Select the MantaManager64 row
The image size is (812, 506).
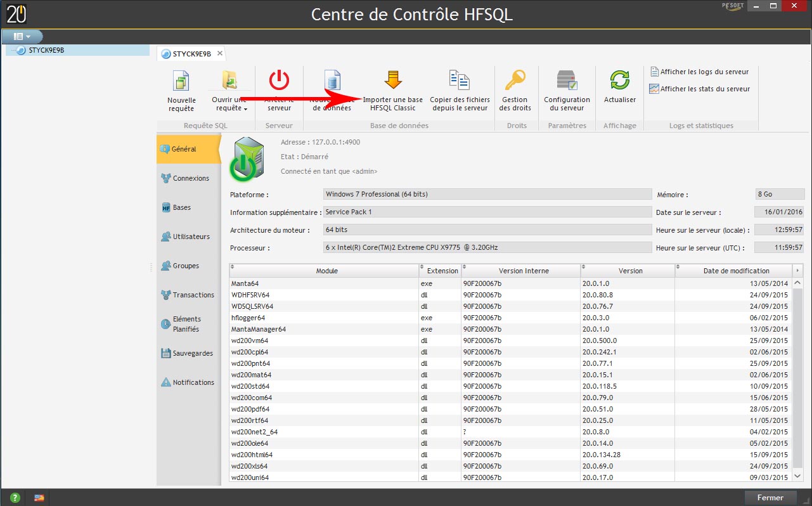pos(510,329)
